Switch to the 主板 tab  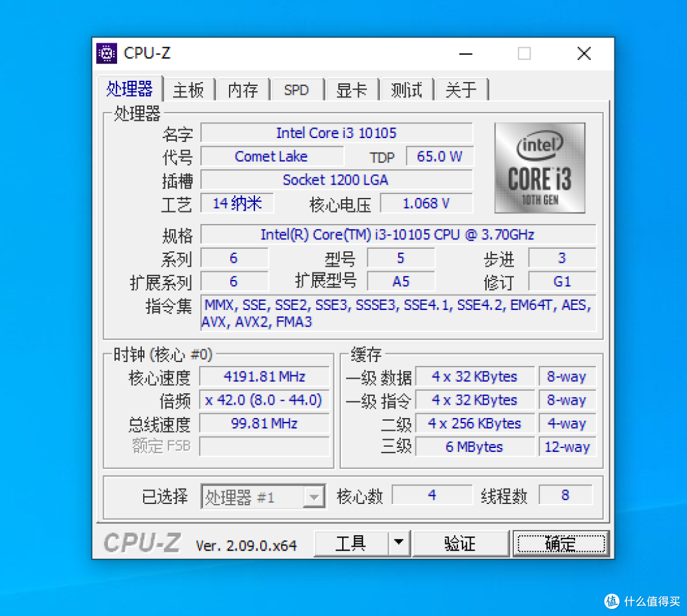click(188, 90)
